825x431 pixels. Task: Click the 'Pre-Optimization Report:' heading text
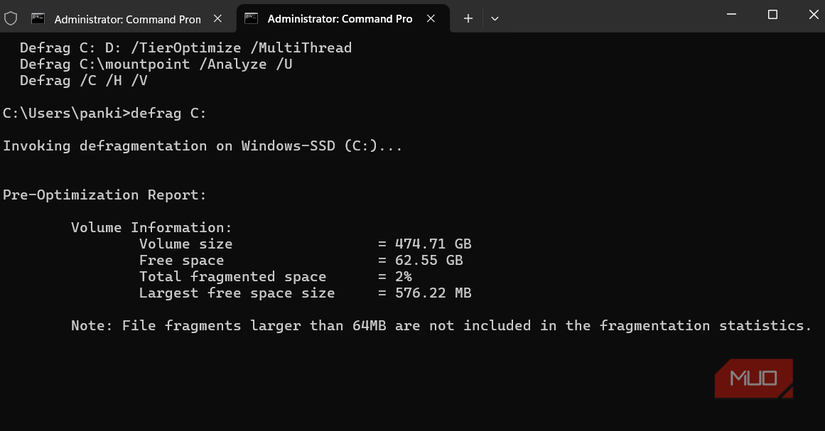pos(105,195)
